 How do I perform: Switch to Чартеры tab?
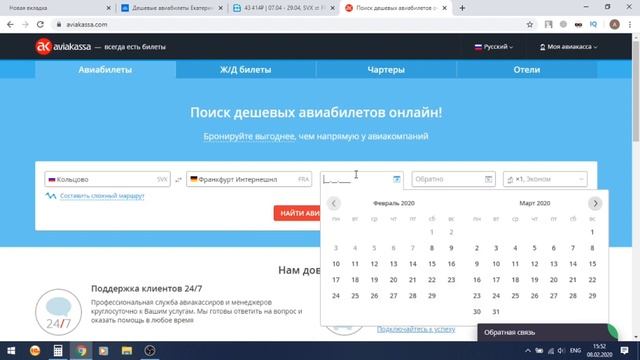click(x=386, y=70)
